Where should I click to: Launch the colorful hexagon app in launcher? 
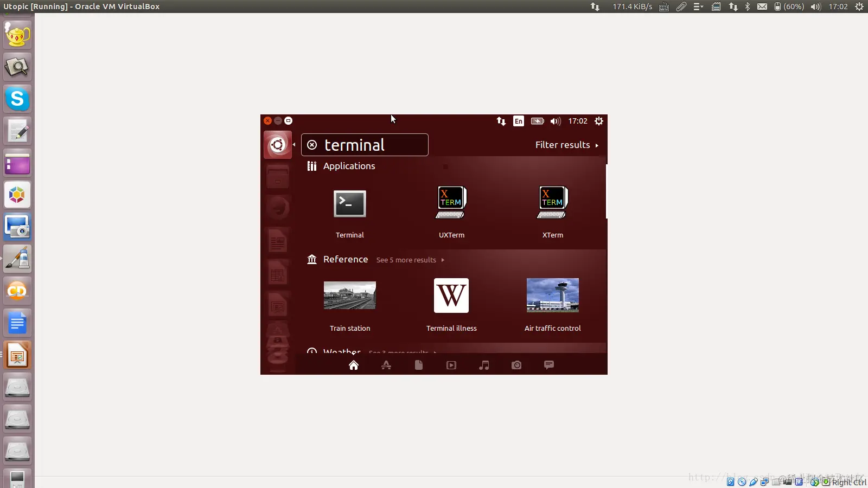(17, 195)
